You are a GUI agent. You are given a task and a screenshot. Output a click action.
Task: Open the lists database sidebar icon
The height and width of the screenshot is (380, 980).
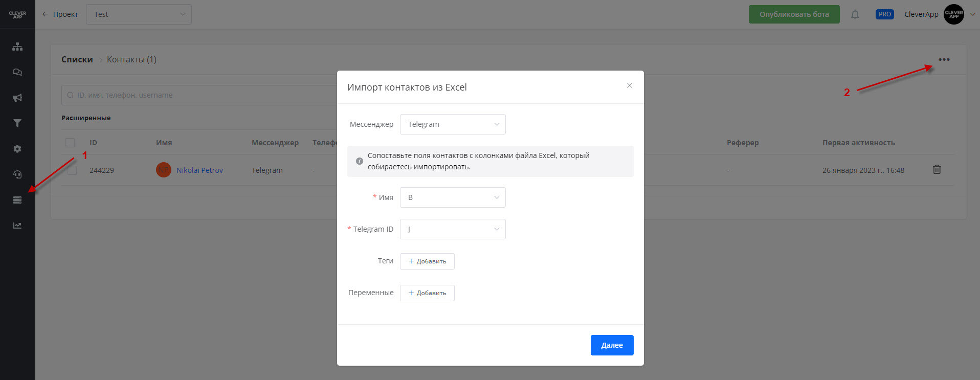coord(17,200)
